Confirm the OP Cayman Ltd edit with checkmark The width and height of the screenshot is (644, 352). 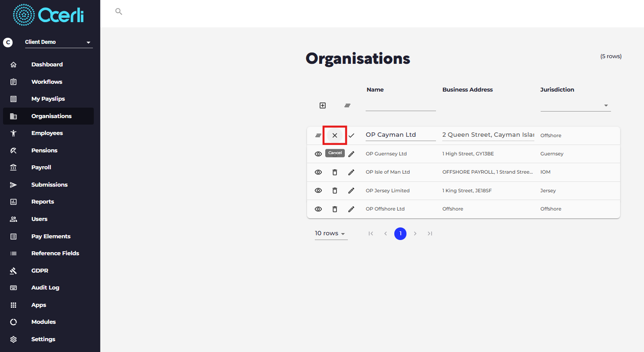[351, 135]
